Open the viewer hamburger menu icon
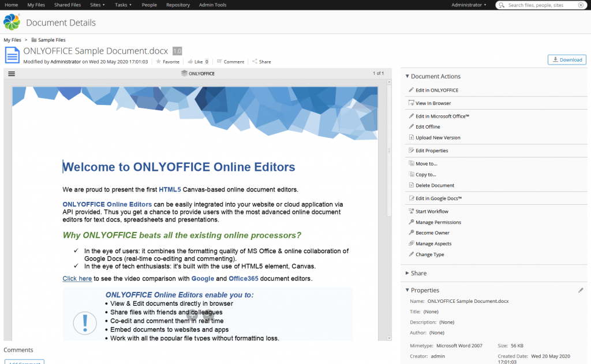The height and width of the screenshot is (364, 591). coord(12,74)
